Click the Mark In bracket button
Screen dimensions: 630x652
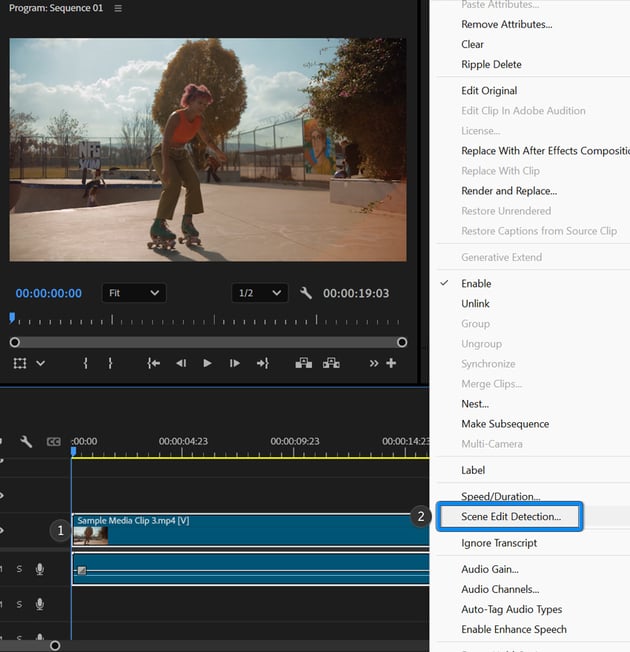[x=85, y=363]
